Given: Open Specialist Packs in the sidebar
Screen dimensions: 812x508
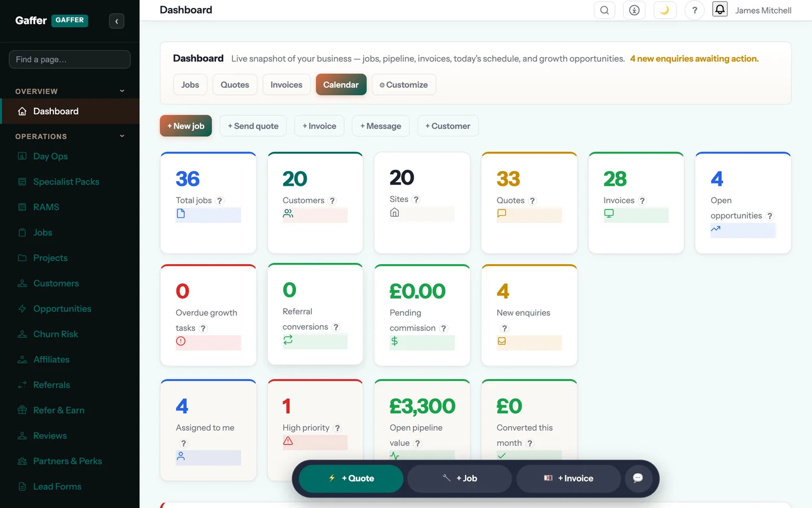Looking at the screenshot, I should point(70,182).
